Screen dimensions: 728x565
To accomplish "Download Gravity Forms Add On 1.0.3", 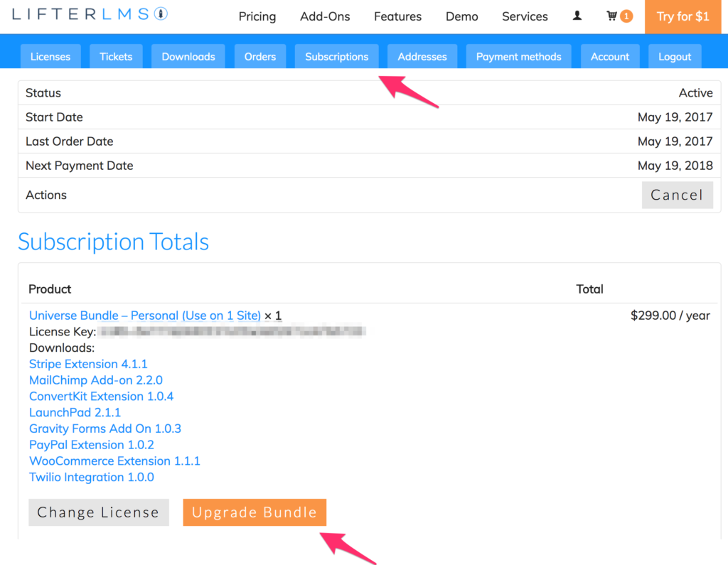I will coord(105,429).
